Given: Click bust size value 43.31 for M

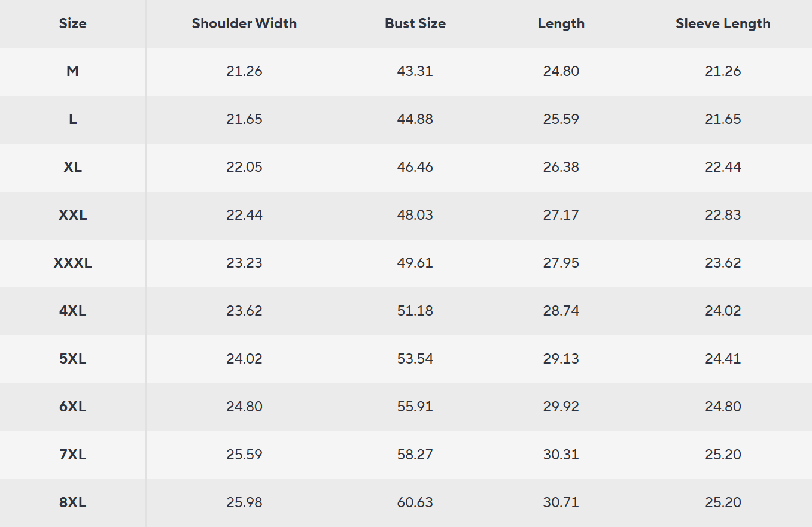Looking at the screenshot, I should (415, 71).
